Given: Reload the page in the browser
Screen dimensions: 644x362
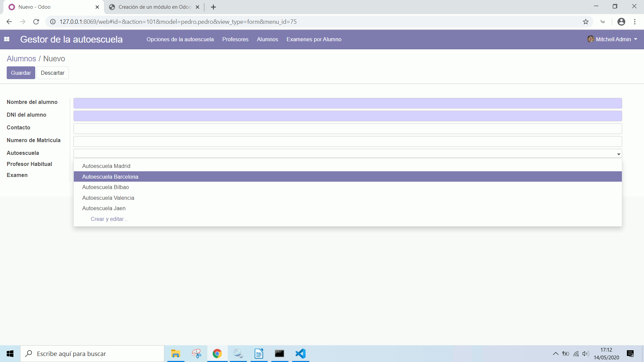Looking at the screenshot, I should point(36,21).
